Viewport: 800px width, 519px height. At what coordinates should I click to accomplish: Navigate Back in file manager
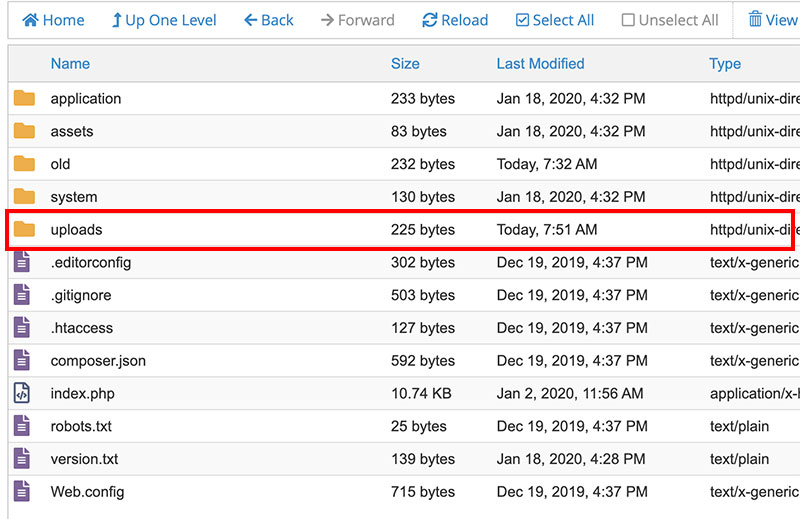[269, 20]
